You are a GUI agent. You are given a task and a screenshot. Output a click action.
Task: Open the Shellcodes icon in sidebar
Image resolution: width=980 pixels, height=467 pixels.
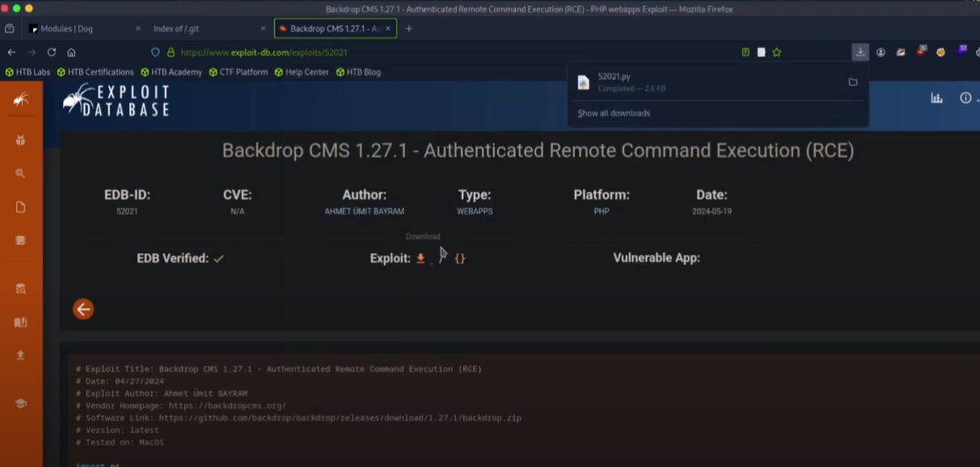tap(21, 240)
